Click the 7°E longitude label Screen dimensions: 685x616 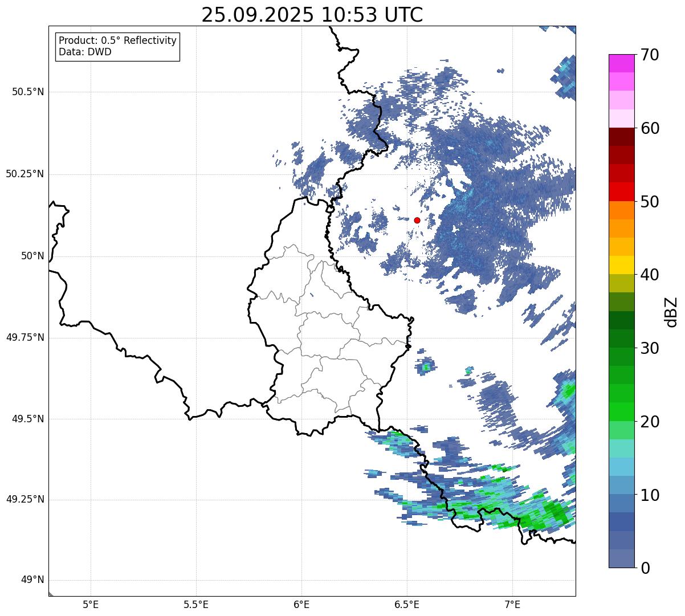(512, 604)
